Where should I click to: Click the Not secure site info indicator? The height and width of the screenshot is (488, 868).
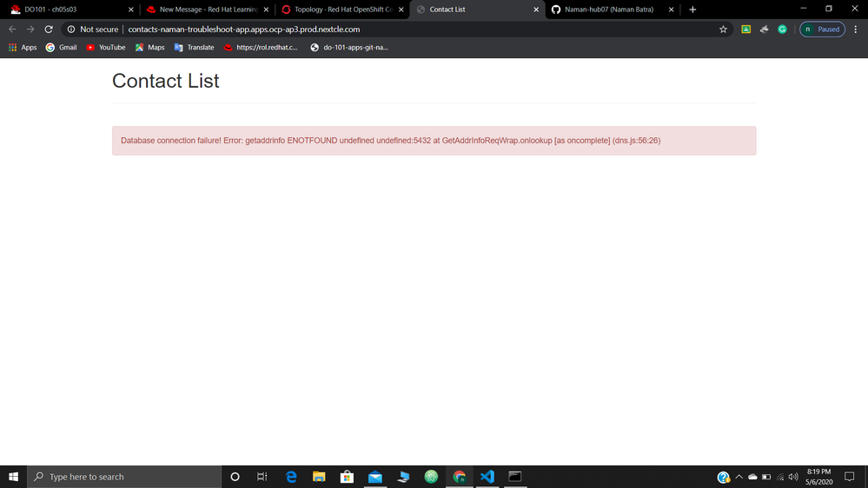pos(93,30)
